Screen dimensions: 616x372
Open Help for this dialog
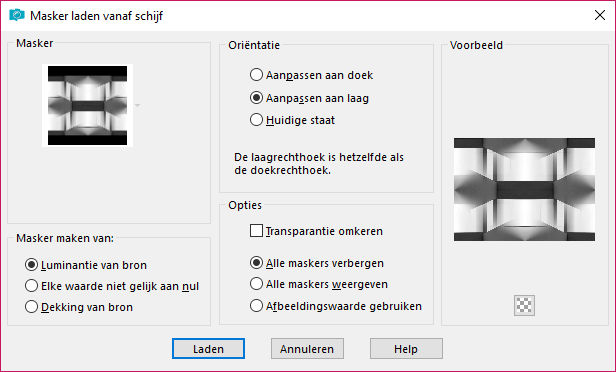click(406, 348)
